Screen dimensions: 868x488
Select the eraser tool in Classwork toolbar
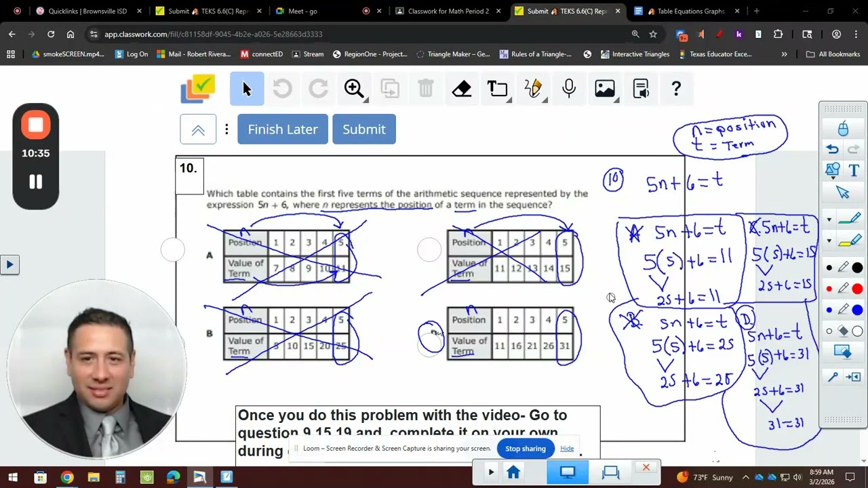point(462,89)
